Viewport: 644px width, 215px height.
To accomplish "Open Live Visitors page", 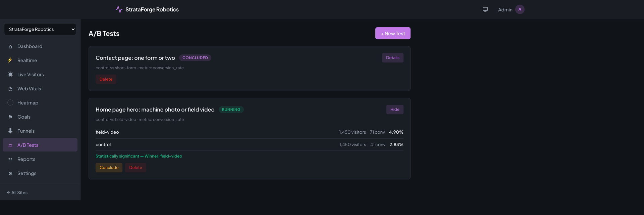I will point(40,75).
